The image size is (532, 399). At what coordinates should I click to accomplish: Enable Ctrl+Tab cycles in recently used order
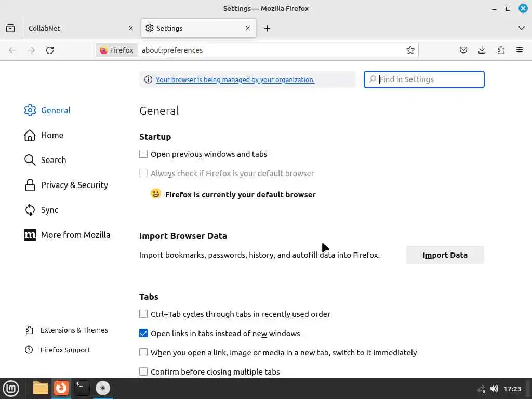pyautogui.click(x=143, y=314)
